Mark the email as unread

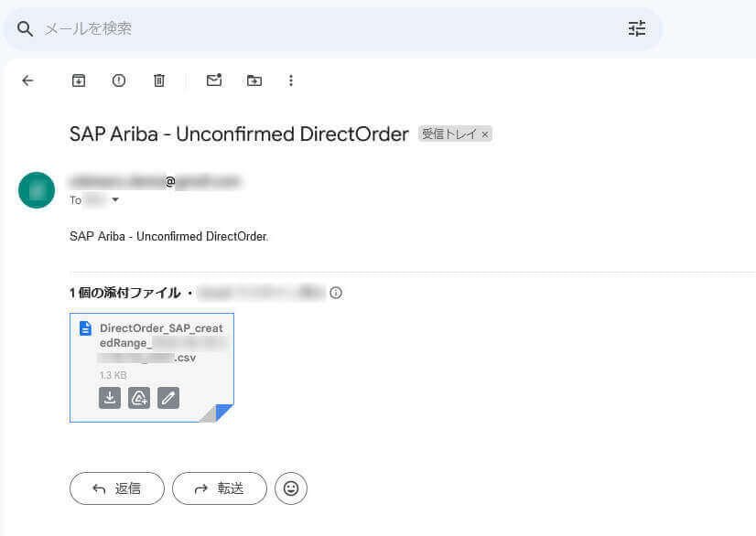214,80
